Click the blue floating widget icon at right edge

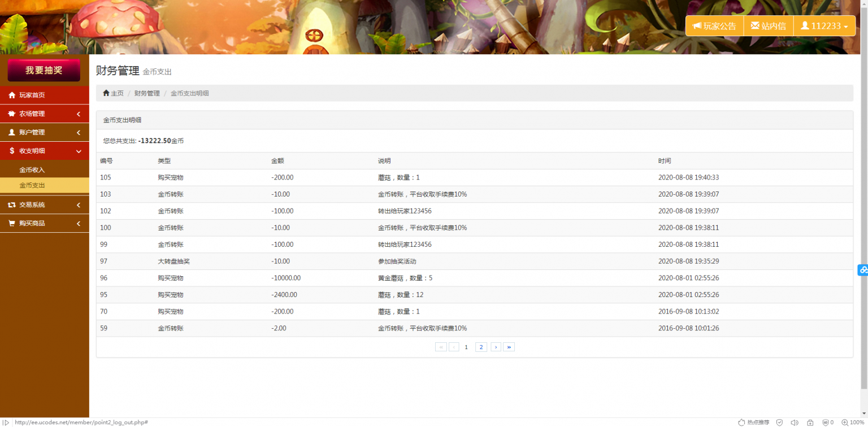tap(863, 270)
